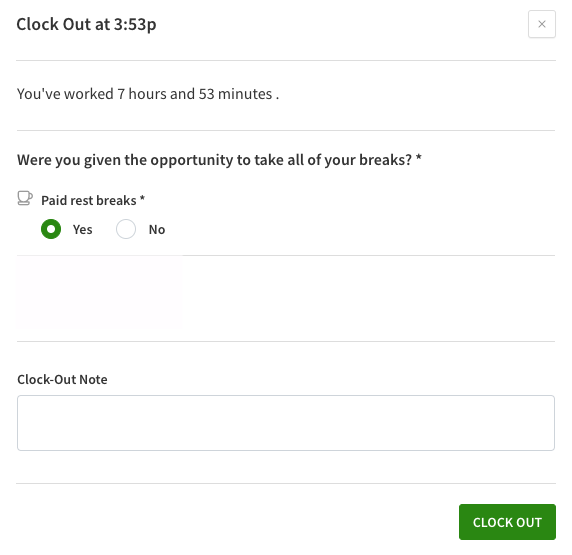Click the Clock-Out Note field label
This screenshot has width=572, height=555.
[x=62, y=379]
